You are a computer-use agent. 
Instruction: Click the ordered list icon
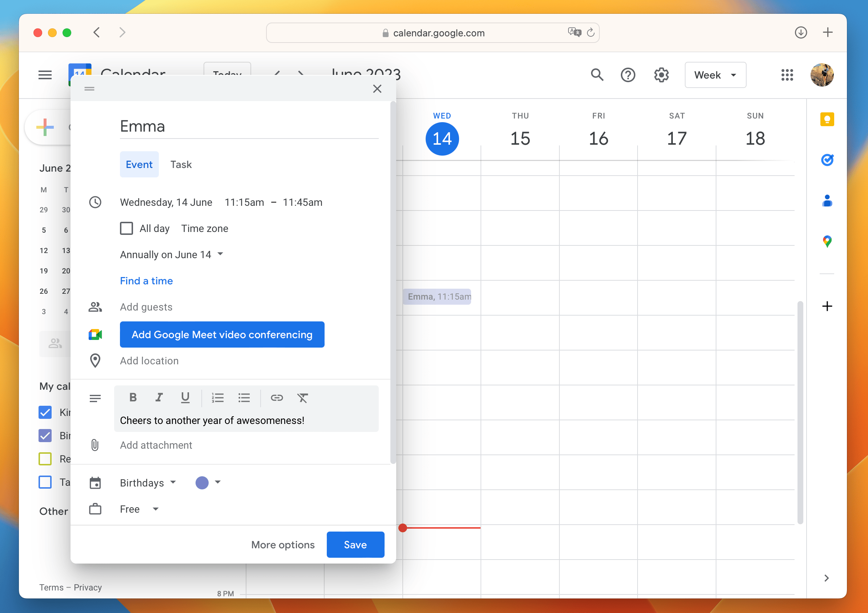point(217,397)
